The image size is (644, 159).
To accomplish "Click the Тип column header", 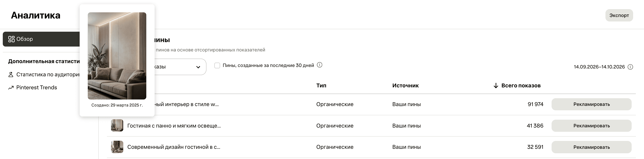I will click(321, 86).
